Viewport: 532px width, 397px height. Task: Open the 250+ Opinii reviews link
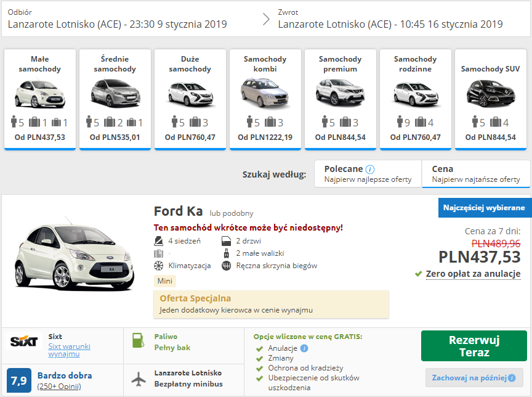(x=59, y=387)
